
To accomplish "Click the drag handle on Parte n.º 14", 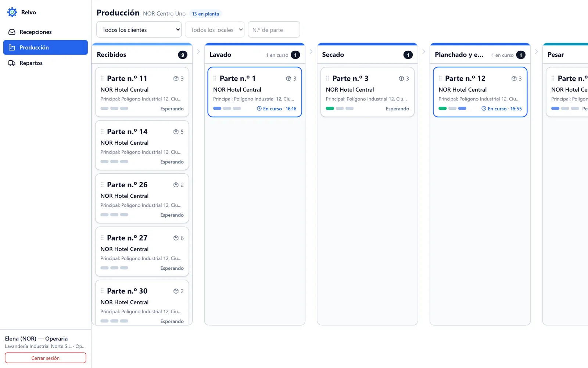I will pos(102,131).
